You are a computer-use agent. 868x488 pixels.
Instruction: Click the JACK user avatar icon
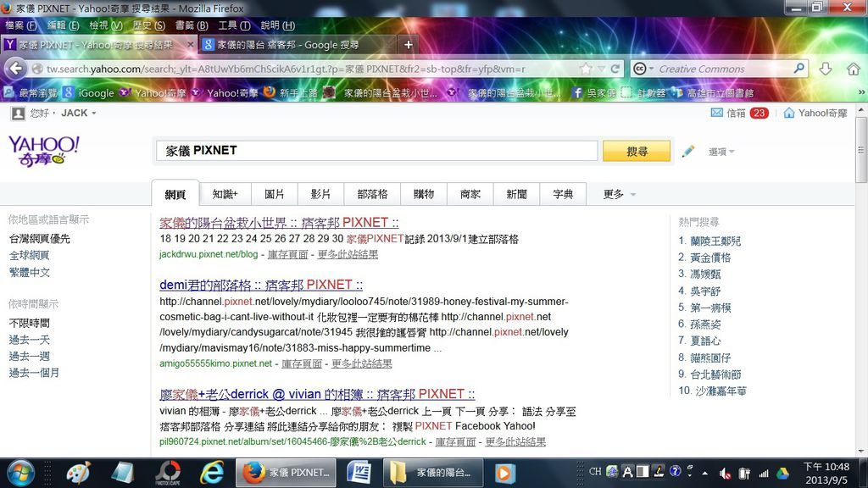pyautogui.click(x=19, y=113)
